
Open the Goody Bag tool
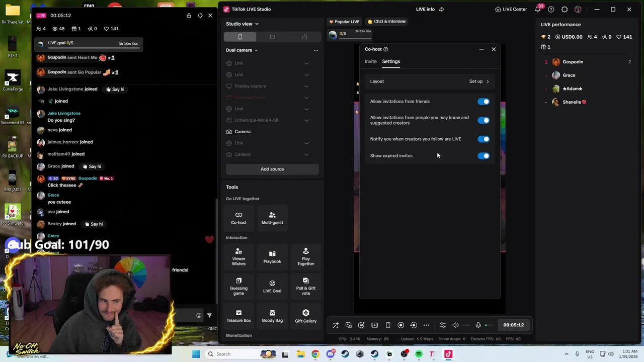272,316
